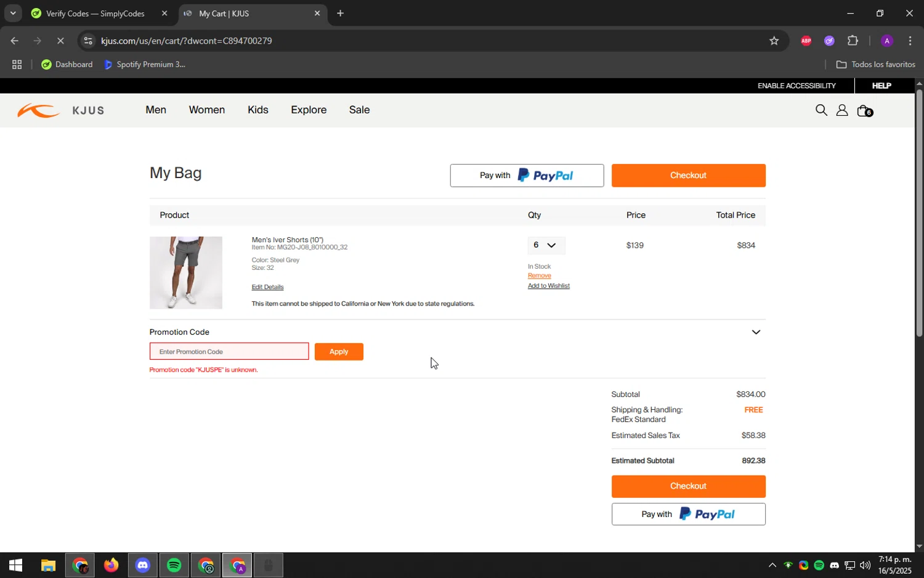Screen dimensions: 924x578
Task: Click the browser back arrow
Action: pyautogui.click(x=14, y=41)
